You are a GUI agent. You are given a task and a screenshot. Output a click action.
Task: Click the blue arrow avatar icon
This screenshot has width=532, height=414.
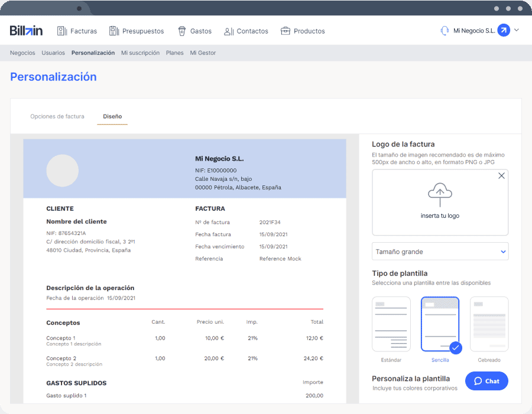coord(504,31)
